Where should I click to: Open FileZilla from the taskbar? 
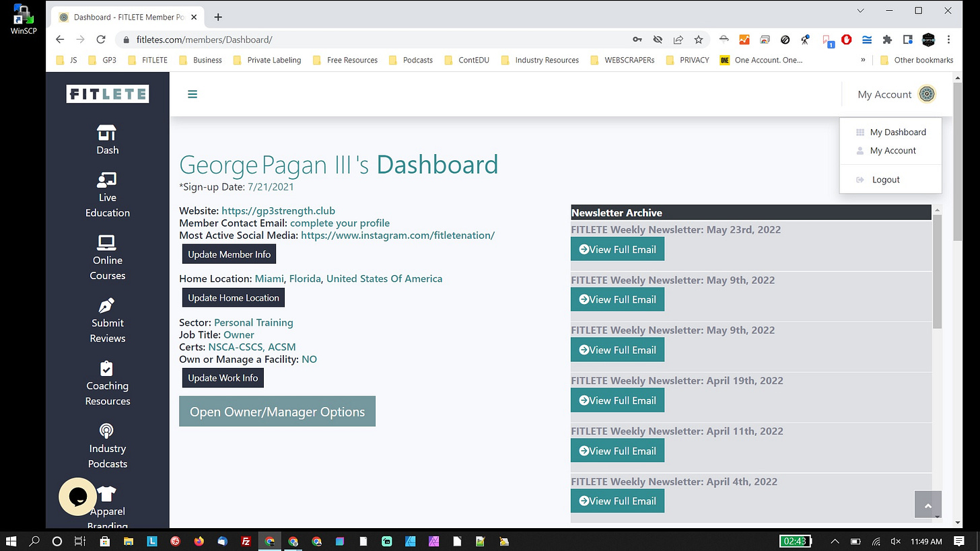coord(246,541)
